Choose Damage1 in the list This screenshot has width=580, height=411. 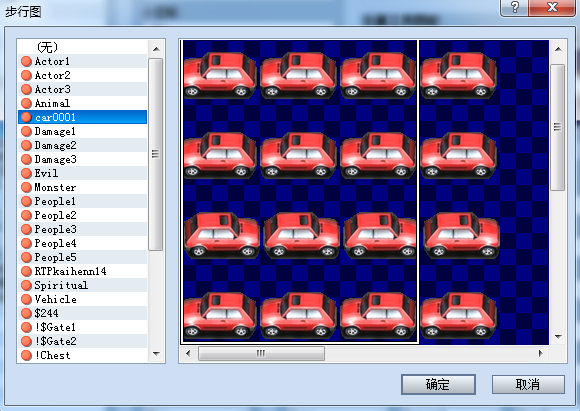click(x=82, y=131)
